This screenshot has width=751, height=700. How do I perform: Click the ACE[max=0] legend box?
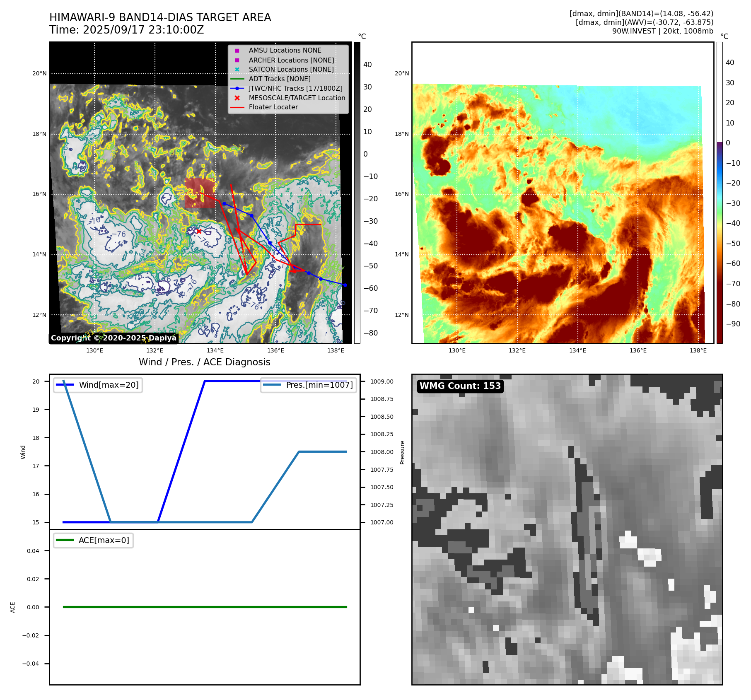pos(93,540)
